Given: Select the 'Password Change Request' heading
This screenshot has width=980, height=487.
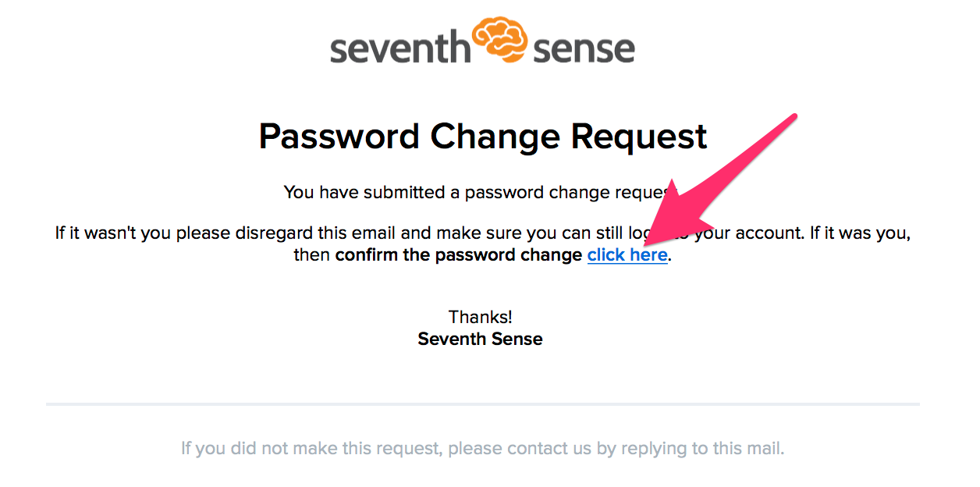Looking at the screenshot, I should pos(483,137).
